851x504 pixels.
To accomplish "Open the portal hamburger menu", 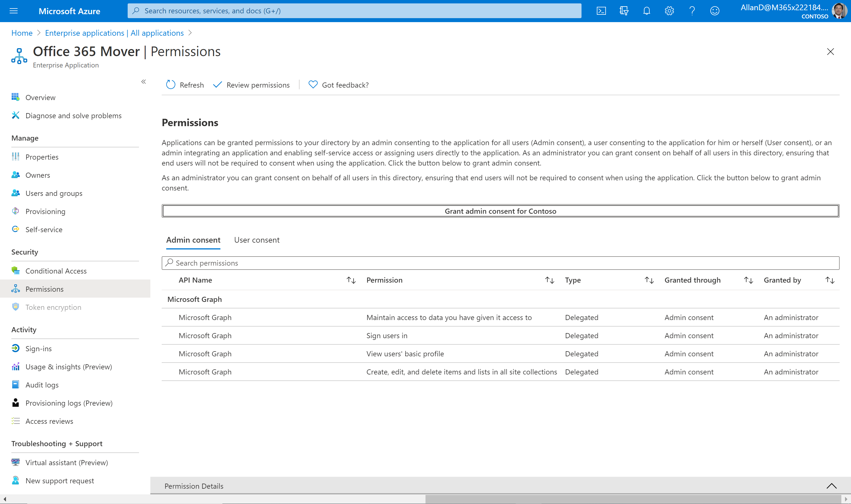I will click(x=14, y=10).
